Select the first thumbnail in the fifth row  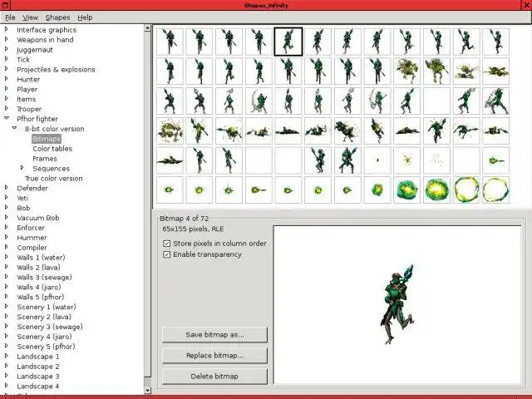point(170,160)
